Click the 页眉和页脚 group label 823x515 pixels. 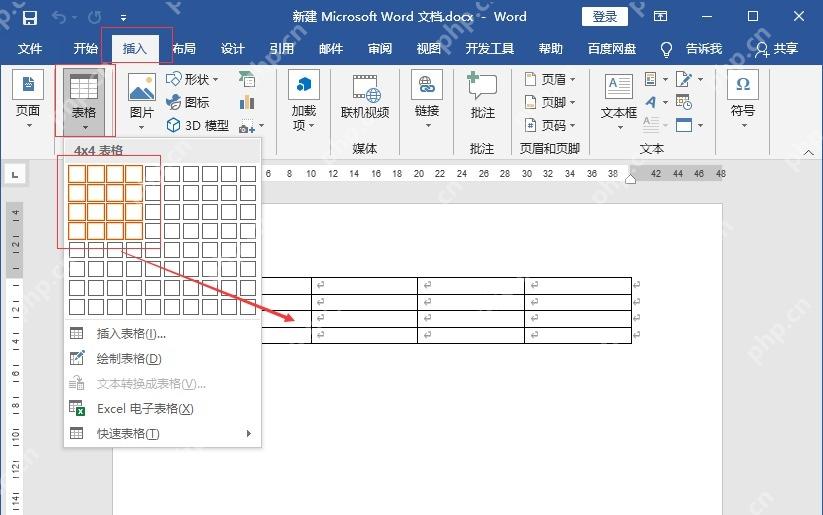[x=550, y=149]
